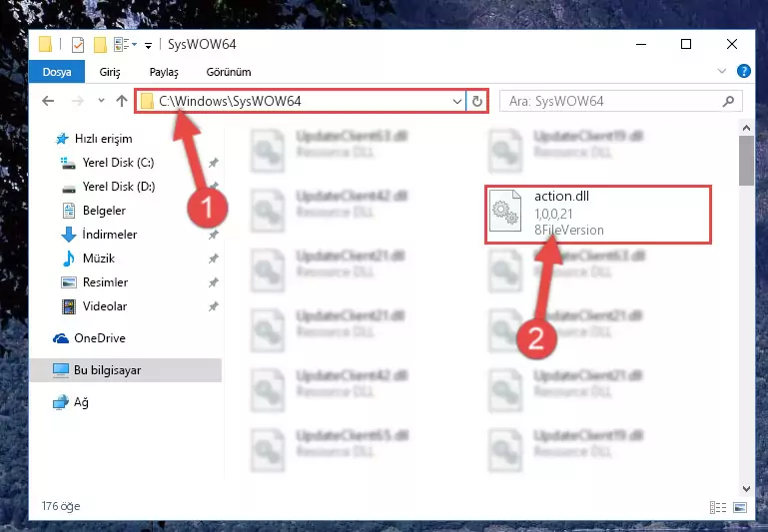Image resolution: width=768 pixels, height=532 pixels.
Task: Click pin icon next to İndirmeler
Action: pyautogui.click(x=213, y=235)
